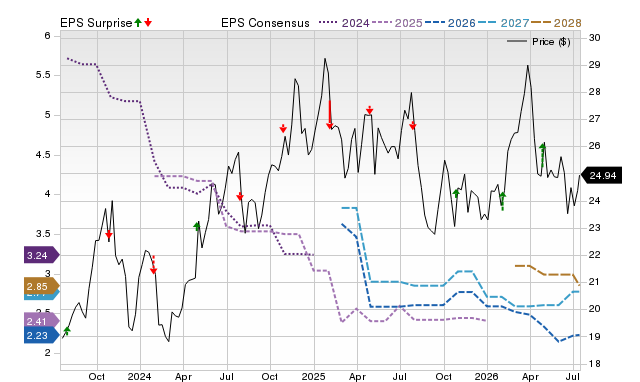Select the blue 2.23 EPS value badge

(x=42, y=335)
